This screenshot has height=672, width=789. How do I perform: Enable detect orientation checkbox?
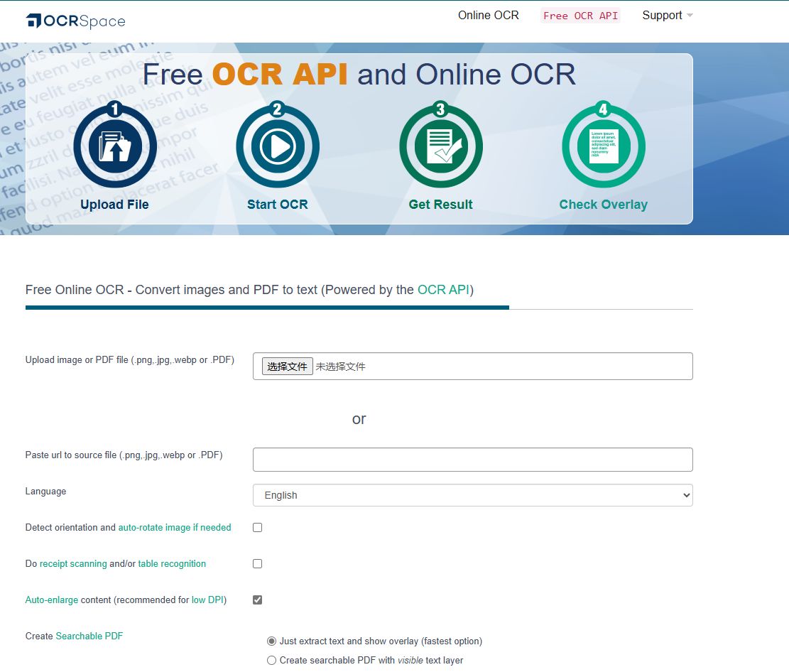point(257,528)
